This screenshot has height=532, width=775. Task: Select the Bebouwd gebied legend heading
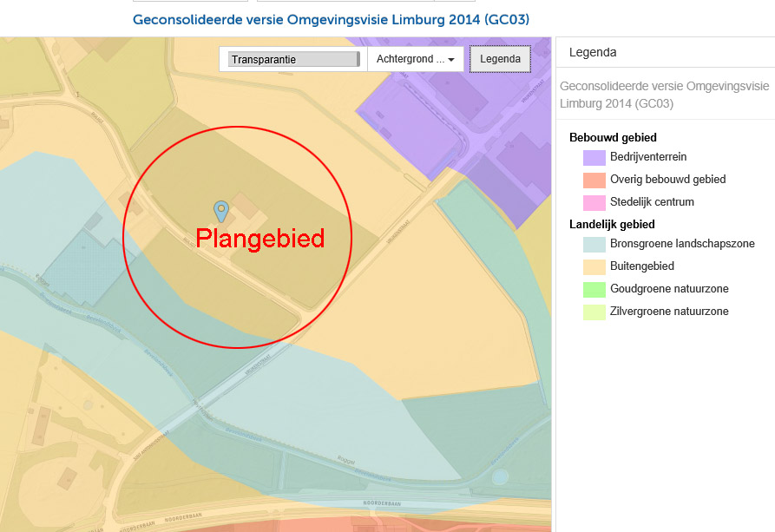(613, 137)
